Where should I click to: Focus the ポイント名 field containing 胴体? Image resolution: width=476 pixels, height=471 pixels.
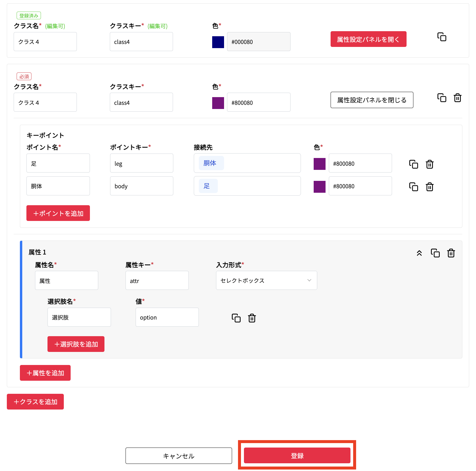tap(58, 186)
